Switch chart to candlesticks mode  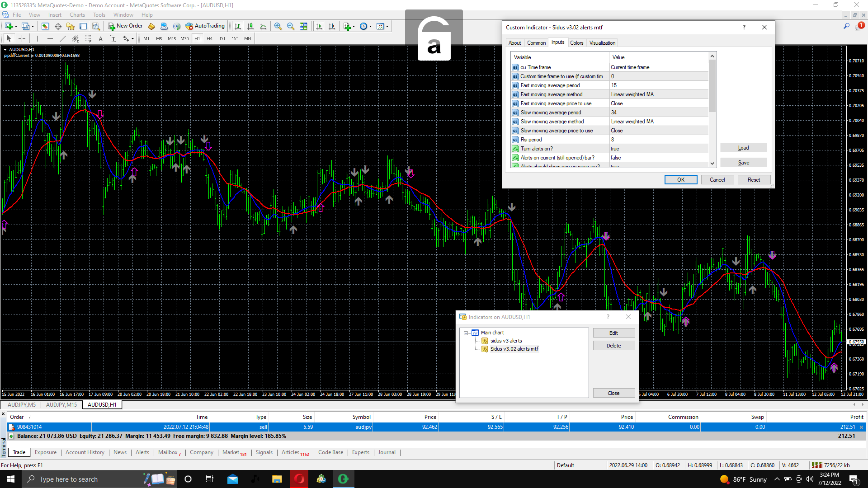[x=250, y=26]
